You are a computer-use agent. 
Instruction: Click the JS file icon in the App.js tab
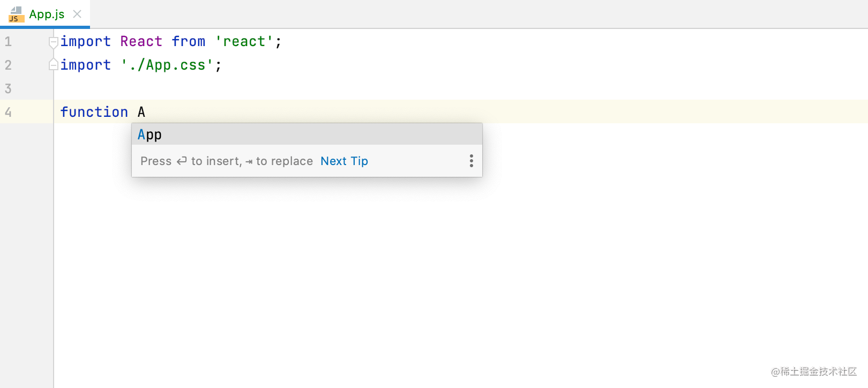16,14
